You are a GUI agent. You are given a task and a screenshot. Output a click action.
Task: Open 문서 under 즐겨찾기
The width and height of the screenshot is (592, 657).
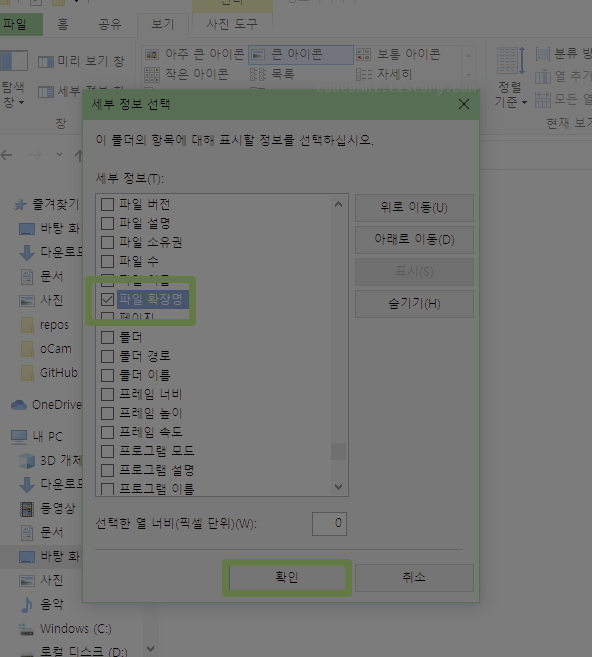tap(42, 277)
